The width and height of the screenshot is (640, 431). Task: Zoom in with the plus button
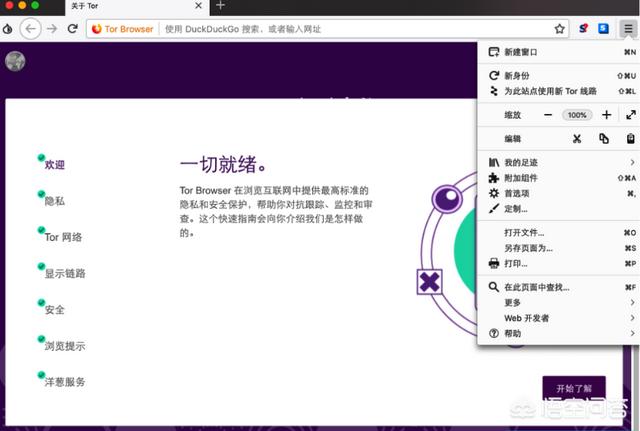click(607, 115)
